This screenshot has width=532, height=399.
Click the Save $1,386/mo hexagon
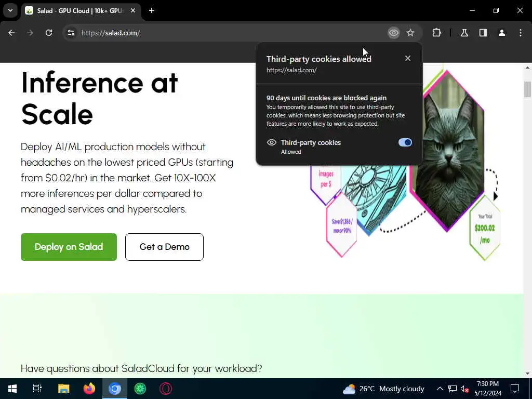click(x=342, y=225)
